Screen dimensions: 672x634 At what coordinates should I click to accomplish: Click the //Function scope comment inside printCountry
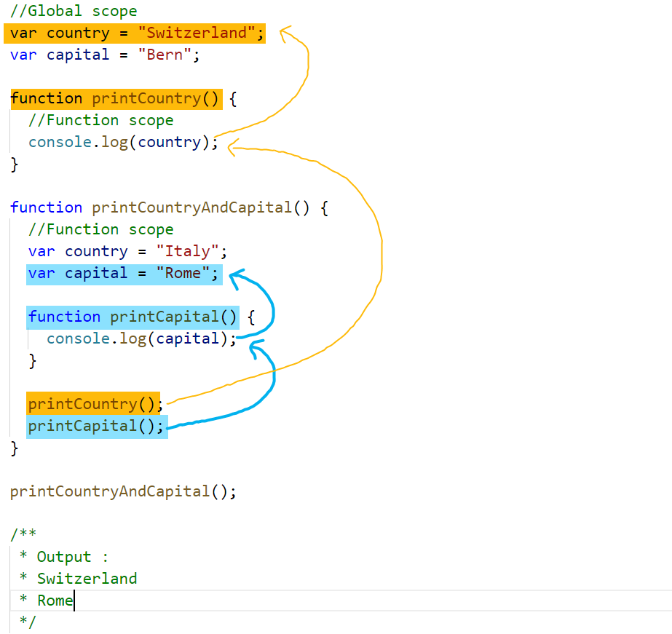(x=100, y=120)
